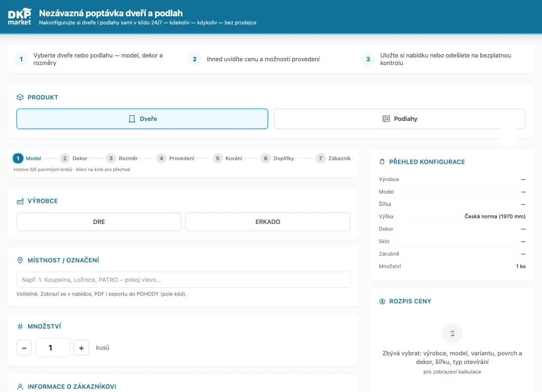Click the coin icon beside ROZPIS CENY
This screenshot has width=542, height=392.
(x=382, y=301)
